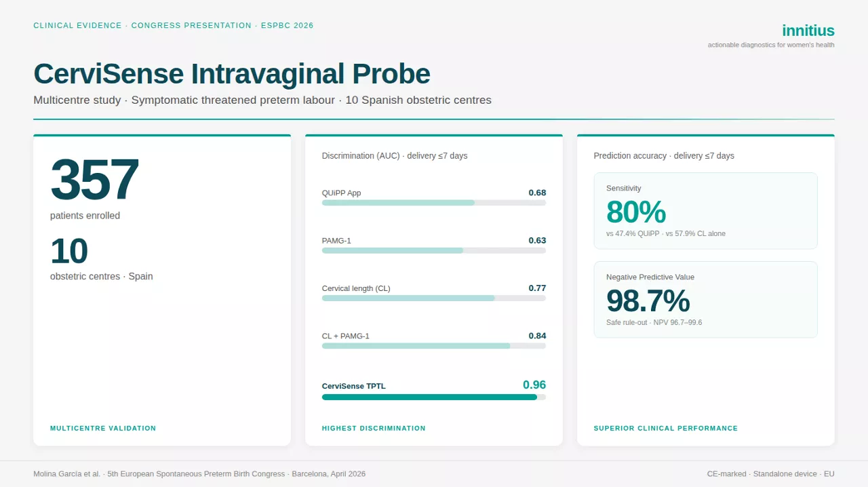Screen dimensions: 868x487
Task: Click the Prediction accuracy heading
Action: coord(664,156)
